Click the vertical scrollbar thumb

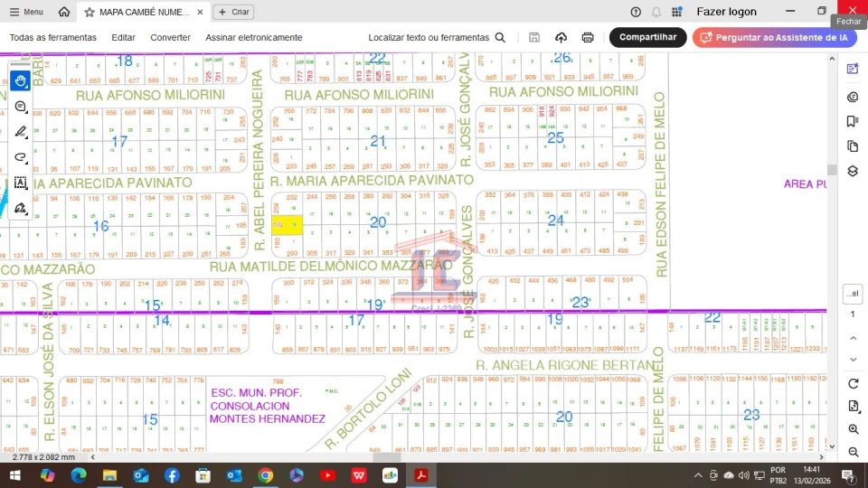point(832,170)
